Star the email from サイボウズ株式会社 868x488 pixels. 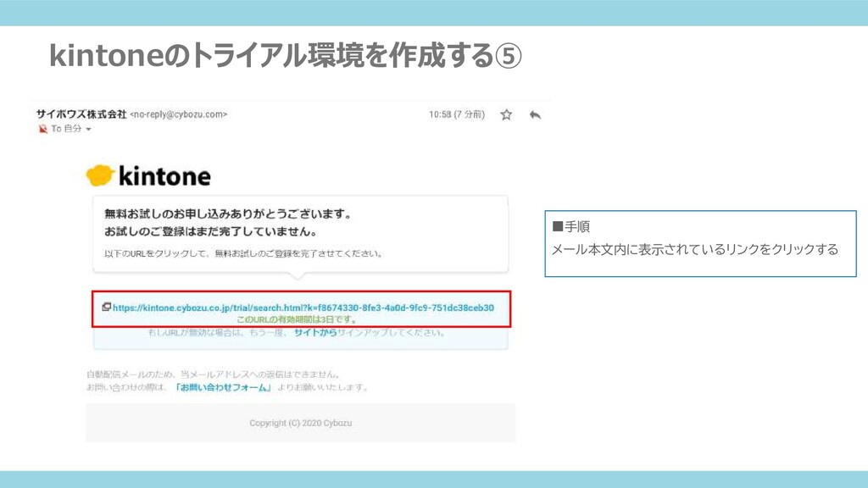click(506, 114)
